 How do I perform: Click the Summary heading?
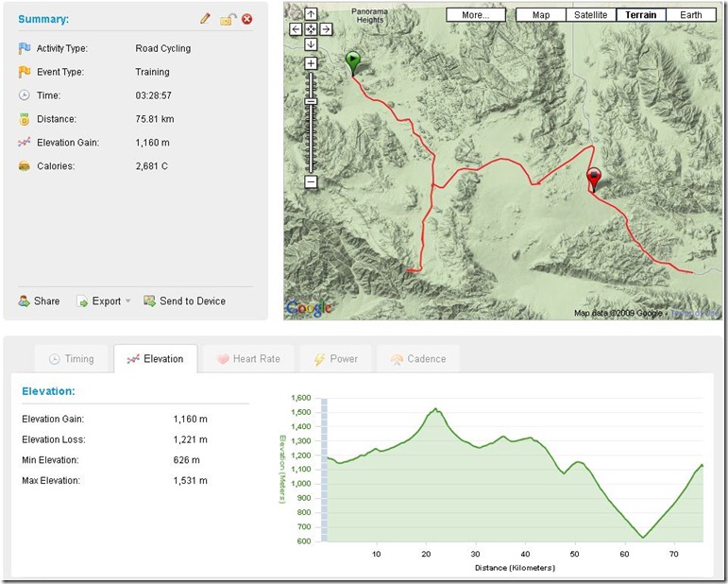[x=43, y=19]
